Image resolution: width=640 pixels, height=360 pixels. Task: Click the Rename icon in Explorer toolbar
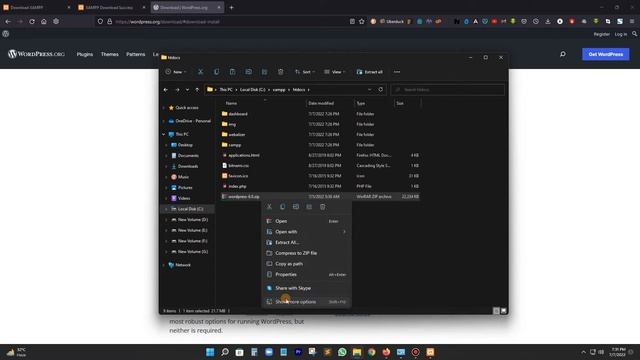249,72
